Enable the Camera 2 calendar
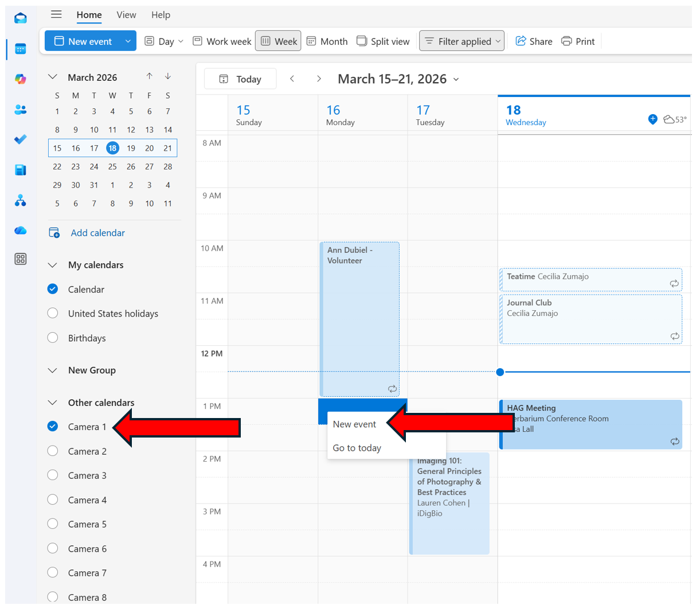 click(x=53, y=451)
